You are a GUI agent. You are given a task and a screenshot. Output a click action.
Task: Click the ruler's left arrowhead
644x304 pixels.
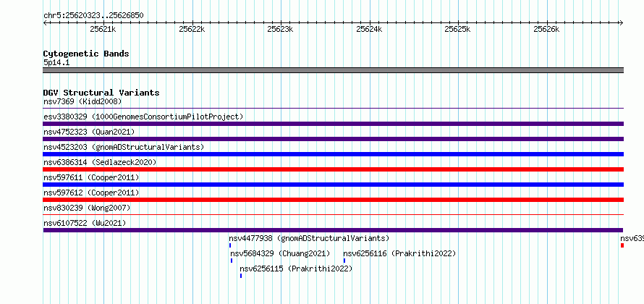click(x=45, y=22)
